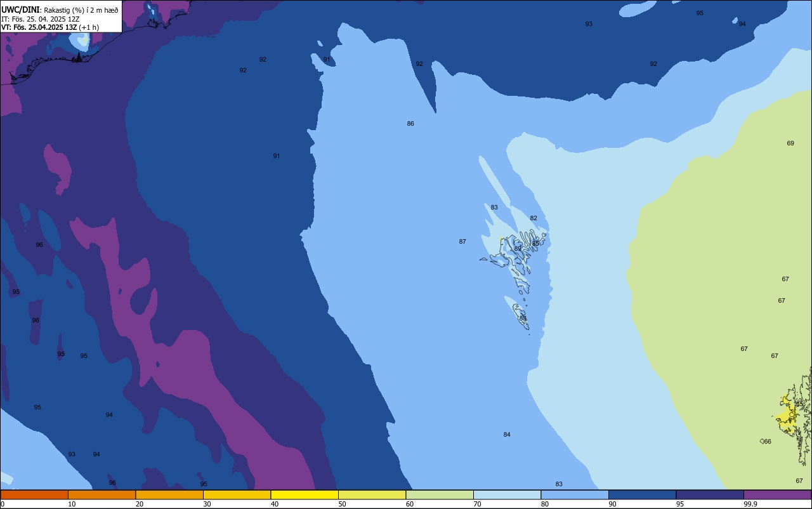Click the humidity value 69 on the map

790,143
